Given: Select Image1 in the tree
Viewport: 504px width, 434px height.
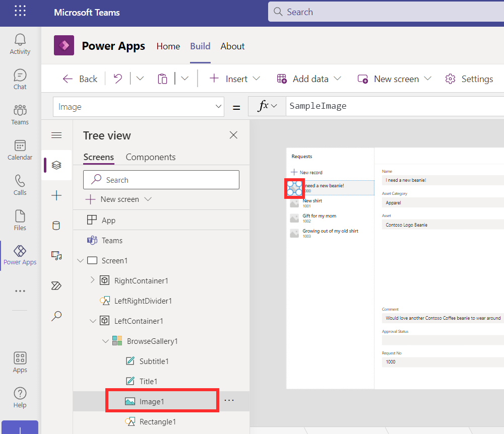Looking at the screenshot, I should click(x=152, y=402).
